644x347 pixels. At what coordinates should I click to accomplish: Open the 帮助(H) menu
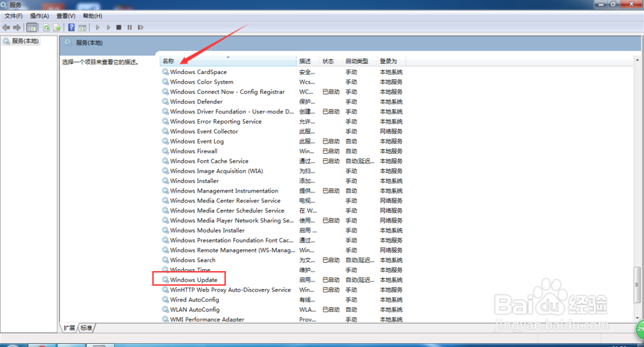pyautogui.click(x=92, y=15)
